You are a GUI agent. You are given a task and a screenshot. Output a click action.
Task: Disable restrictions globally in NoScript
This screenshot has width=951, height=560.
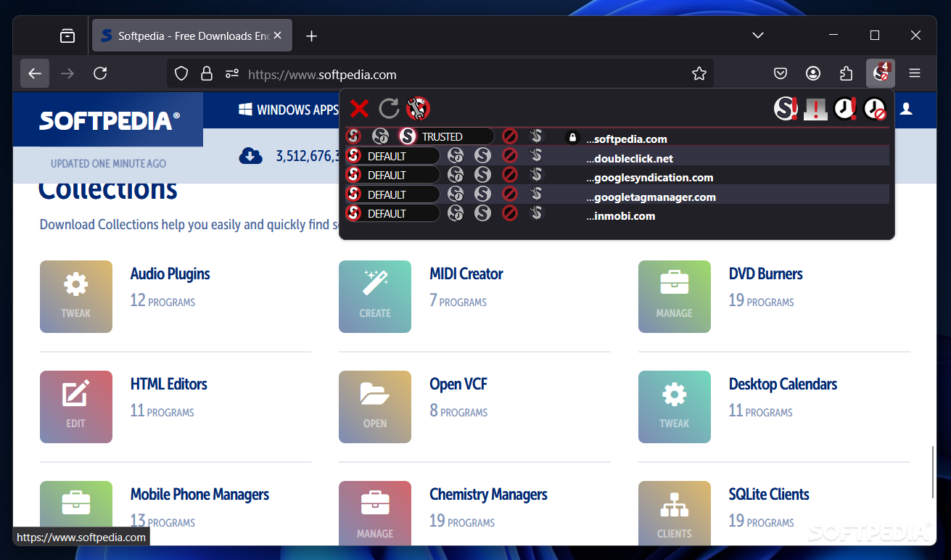[x=786, y=109]
